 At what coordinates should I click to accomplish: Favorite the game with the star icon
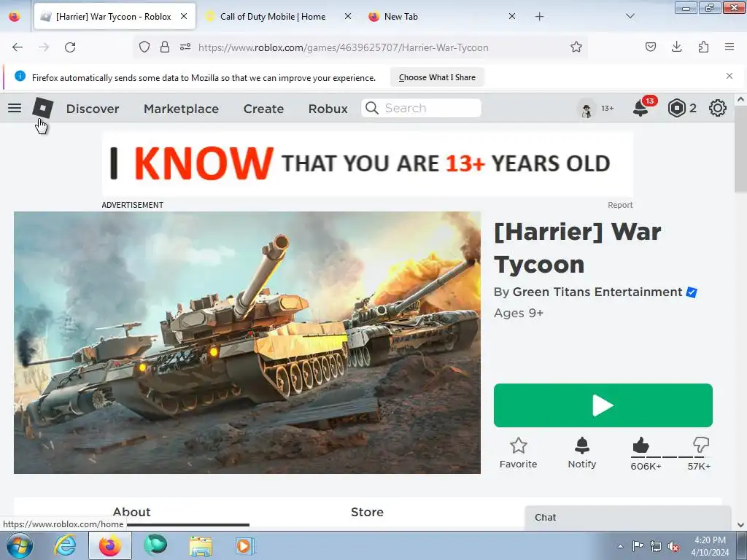[x=519, y=453]
